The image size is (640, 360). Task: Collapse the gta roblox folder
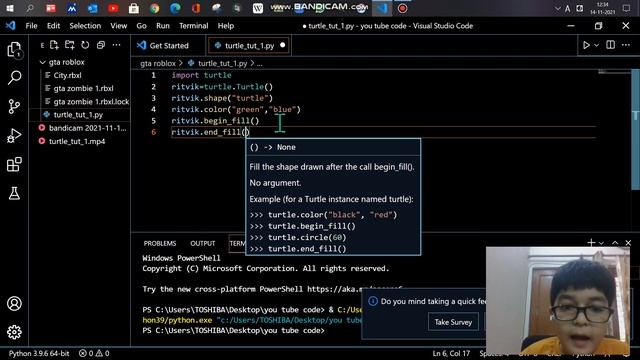(x=42, y=62)
